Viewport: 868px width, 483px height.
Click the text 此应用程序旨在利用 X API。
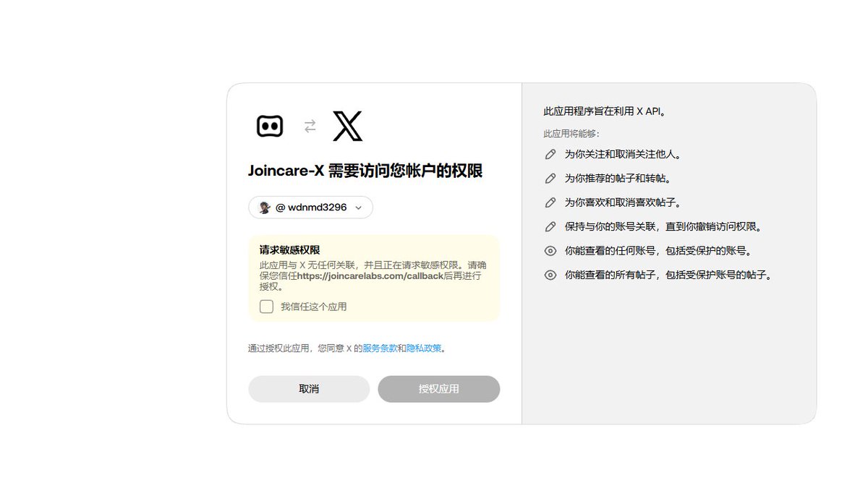pyautogui.click(x=605, y=111)
